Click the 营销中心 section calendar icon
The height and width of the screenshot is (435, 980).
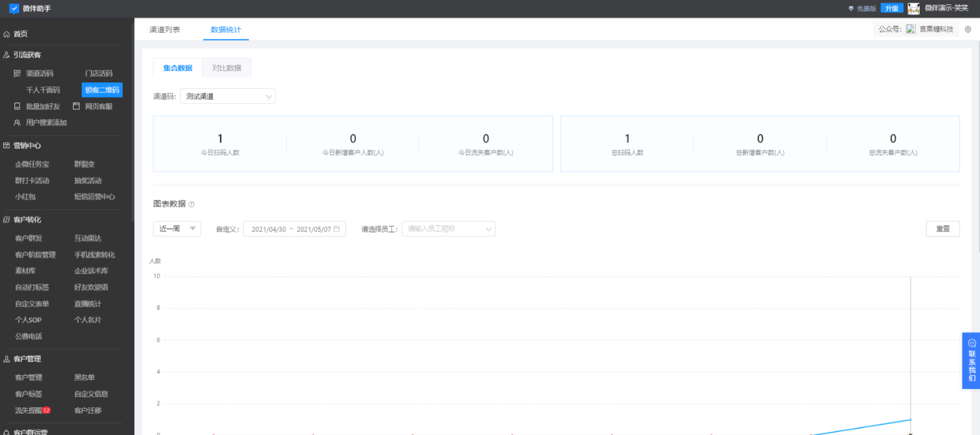coord(6,145)
